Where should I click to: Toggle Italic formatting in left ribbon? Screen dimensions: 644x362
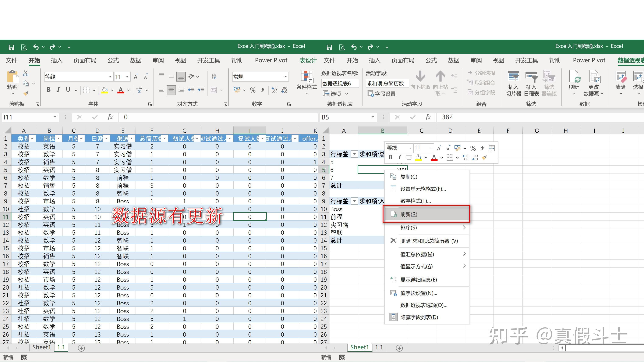point(58,90)
